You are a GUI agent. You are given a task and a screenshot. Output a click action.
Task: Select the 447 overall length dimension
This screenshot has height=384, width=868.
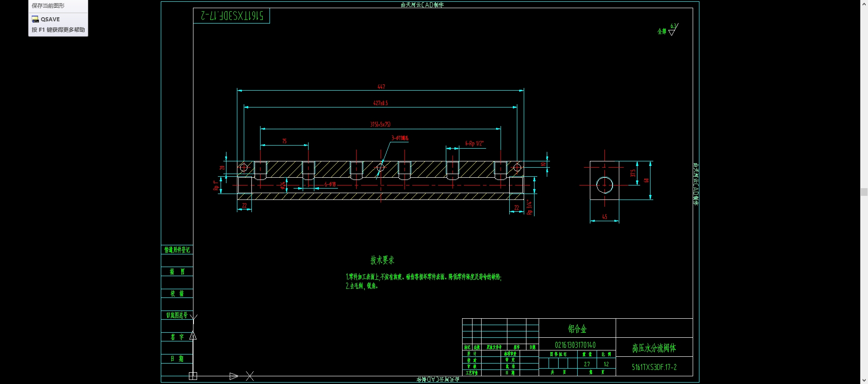[381, 87]
